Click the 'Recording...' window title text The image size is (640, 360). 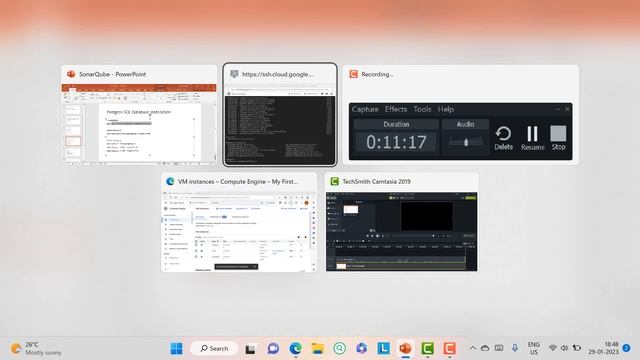tap(377, 74)
